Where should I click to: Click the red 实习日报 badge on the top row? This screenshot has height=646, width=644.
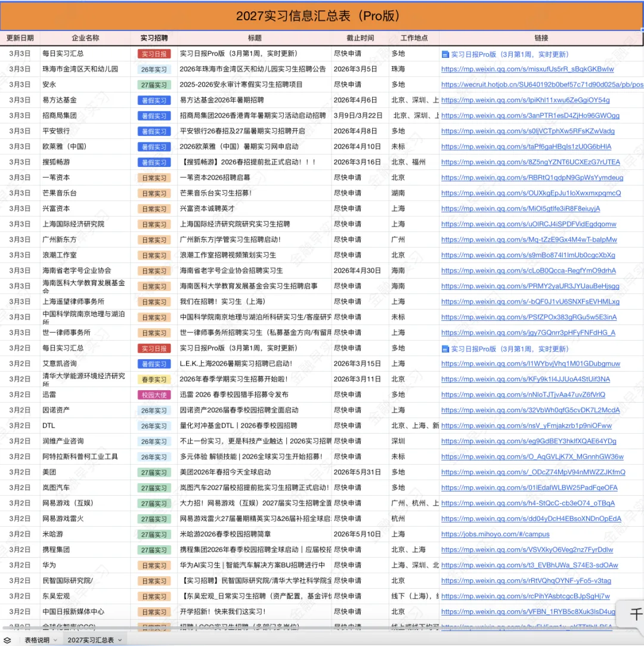(x=153, y=53)
